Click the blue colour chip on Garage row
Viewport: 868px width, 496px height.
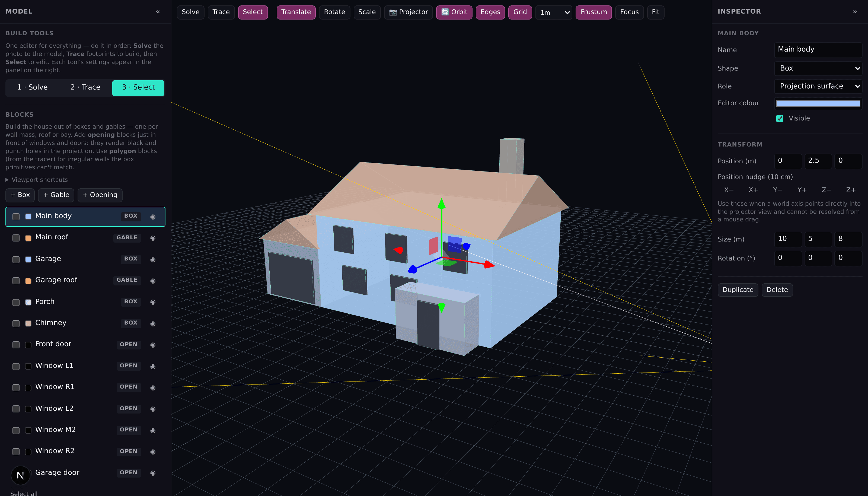[x=28, y=260]
